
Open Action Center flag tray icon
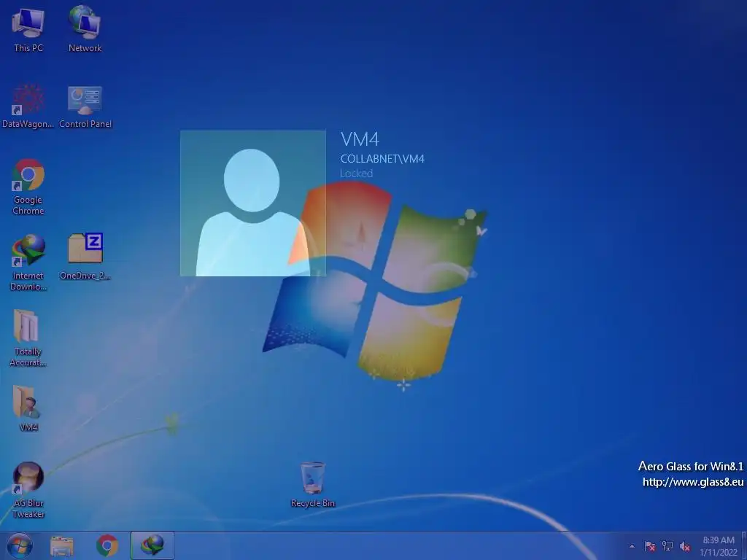(x=650, y=546)
